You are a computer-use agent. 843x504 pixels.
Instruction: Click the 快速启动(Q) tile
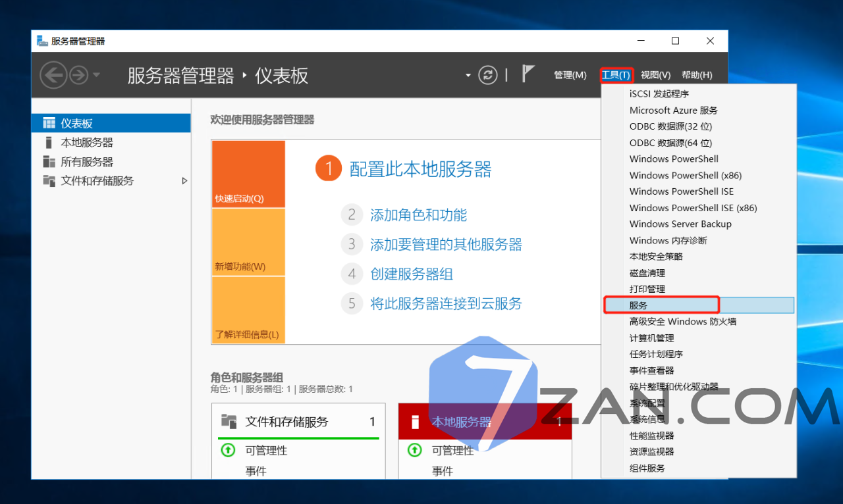(x=248, y=174)
